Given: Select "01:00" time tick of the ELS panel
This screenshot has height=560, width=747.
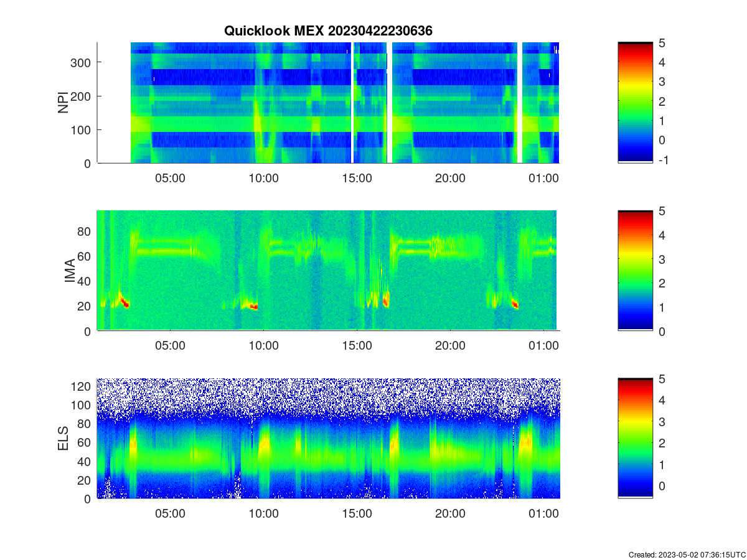Looking at the screenshot, I should pyautogui.click(x=543, y=514).
